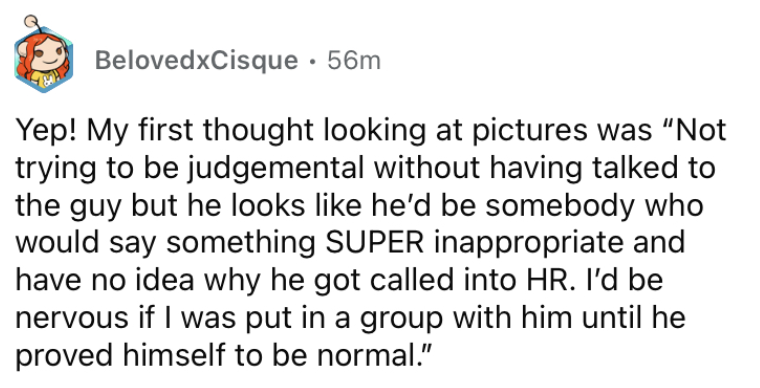Click the 56m comment timestamp
The height and width of the screenshot is (388, 760).
coord(354,61)
